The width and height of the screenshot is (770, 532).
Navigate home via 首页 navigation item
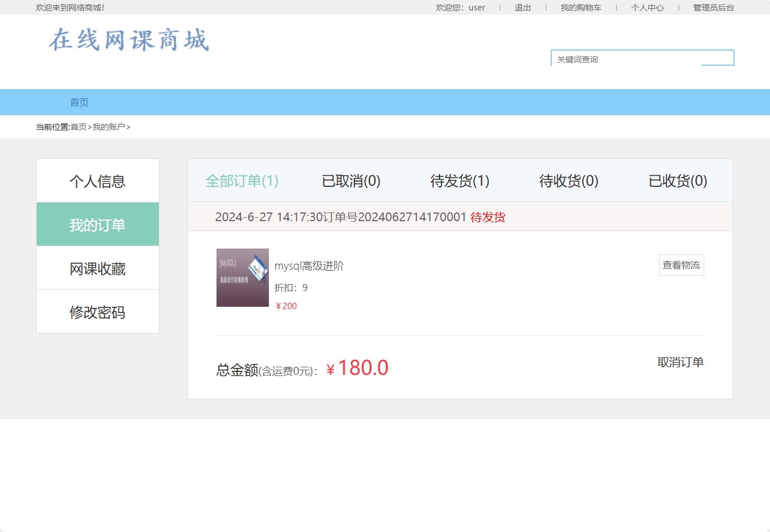pos(79,102)
